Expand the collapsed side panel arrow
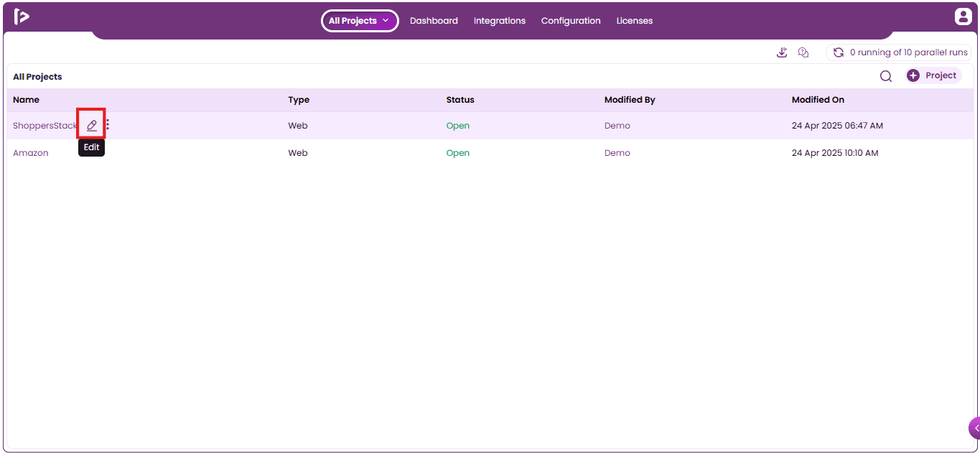 tap(975, 428)
